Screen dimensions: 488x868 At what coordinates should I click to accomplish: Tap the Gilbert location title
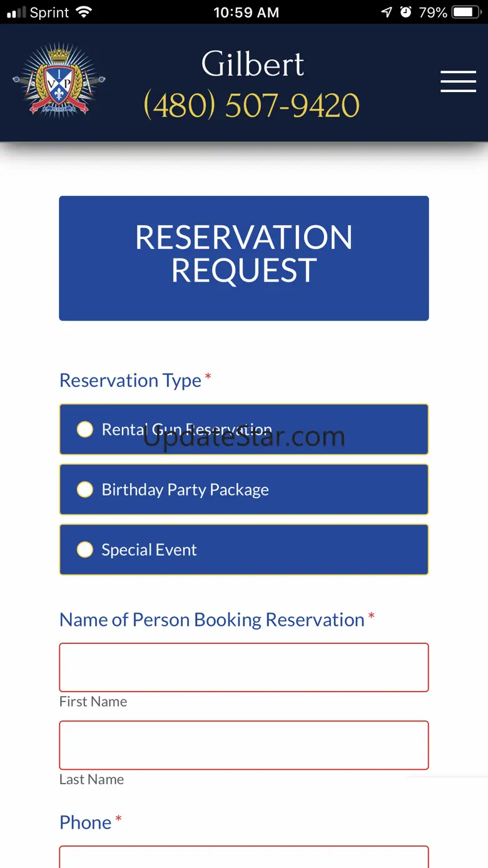[253, 64]
